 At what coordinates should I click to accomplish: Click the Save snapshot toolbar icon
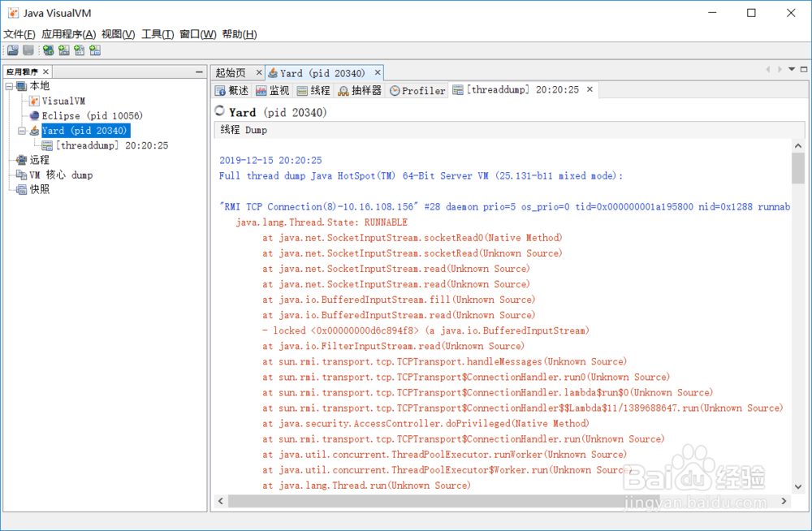point(28,50)
